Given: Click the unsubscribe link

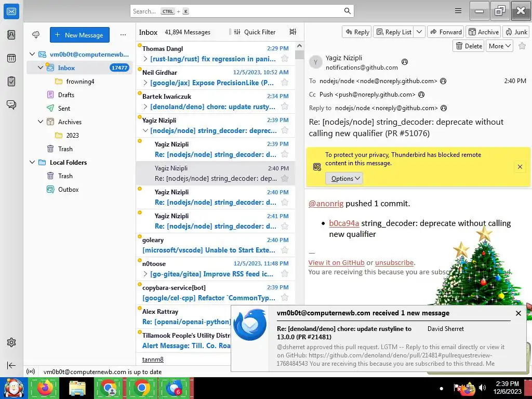Looking at the screenshot, I should pyautogui.click(x=394, y=262).
